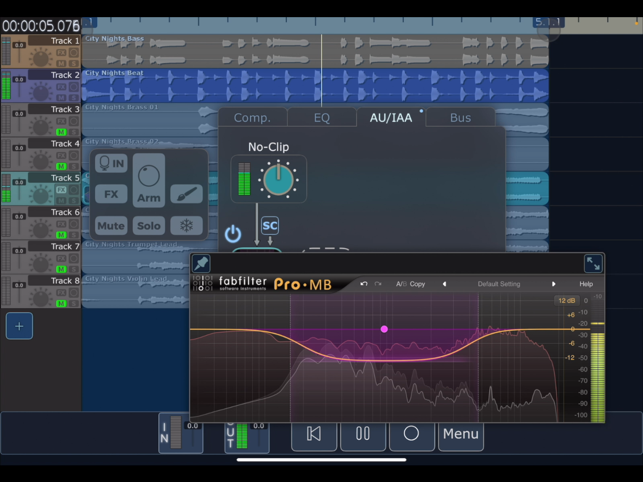This screenshot has width=643, height=482.
Task: Open the microphone IN input settings
Action: coord(112,163)
